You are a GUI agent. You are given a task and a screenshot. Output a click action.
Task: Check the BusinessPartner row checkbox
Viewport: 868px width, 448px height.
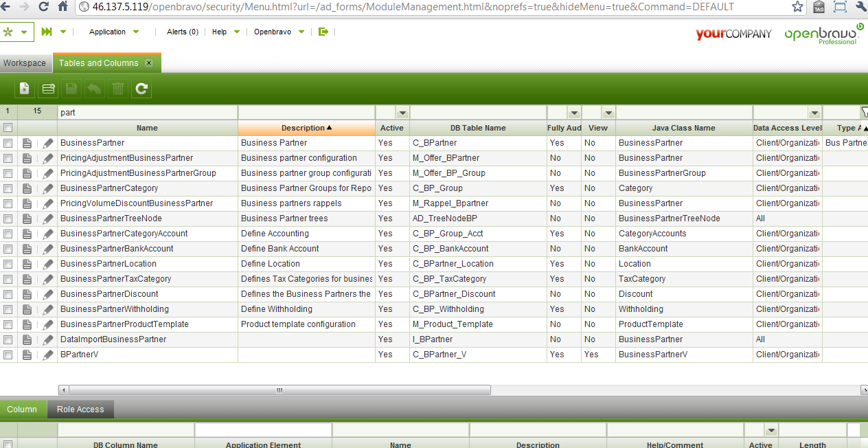pos(8,143)
